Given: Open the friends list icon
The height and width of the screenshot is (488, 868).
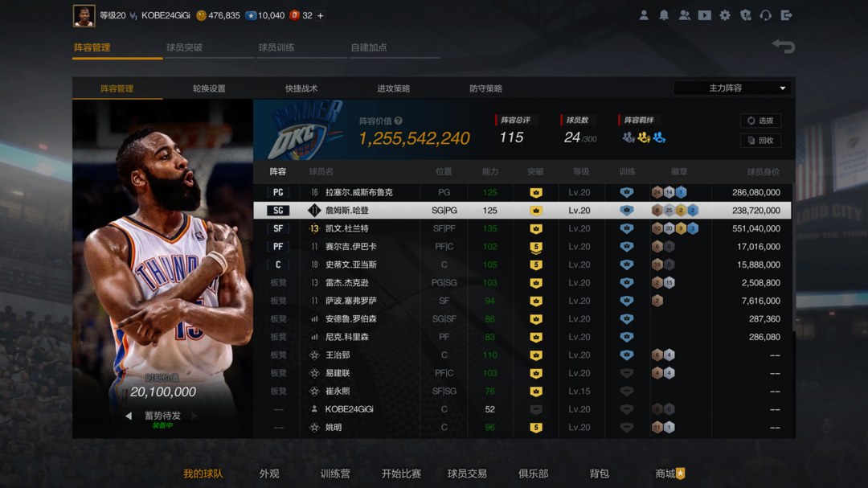Looking at the screenshot, I should pyautogui.click(x=684, y=15).
